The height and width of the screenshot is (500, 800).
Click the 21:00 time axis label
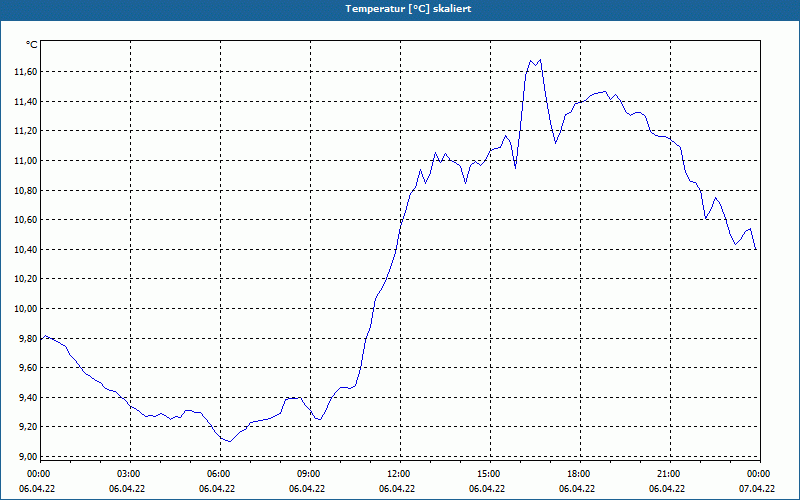[667, 474]
